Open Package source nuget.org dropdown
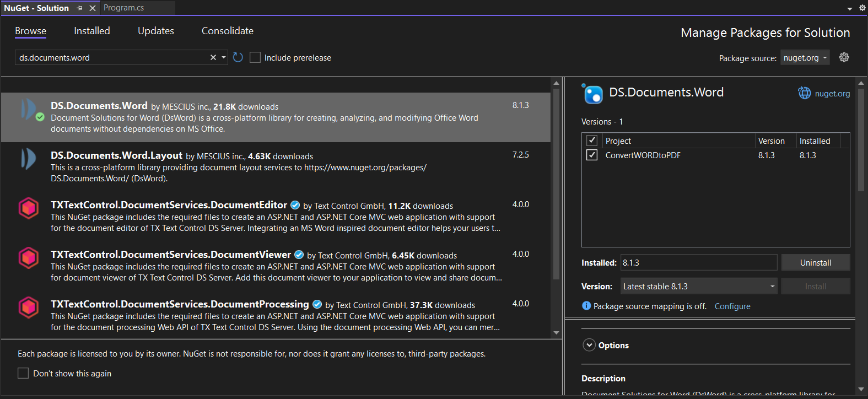This screenshot has height=399, width=868. click(x=805, y=57)
